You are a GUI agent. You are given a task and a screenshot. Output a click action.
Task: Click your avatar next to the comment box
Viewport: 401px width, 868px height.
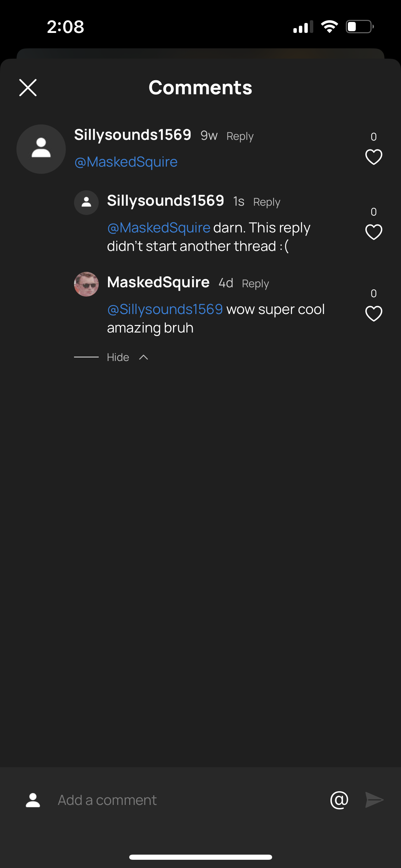click(33, 800)
